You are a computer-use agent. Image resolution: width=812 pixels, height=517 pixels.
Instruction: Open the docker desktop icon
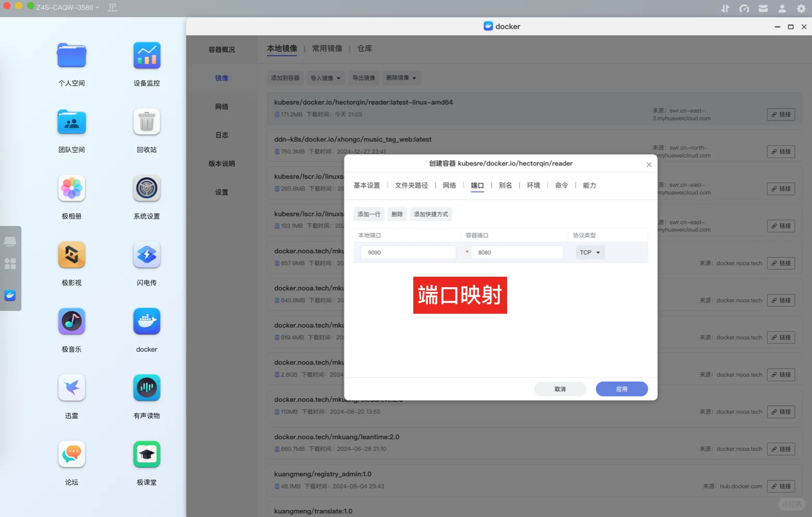click(146, 322)
